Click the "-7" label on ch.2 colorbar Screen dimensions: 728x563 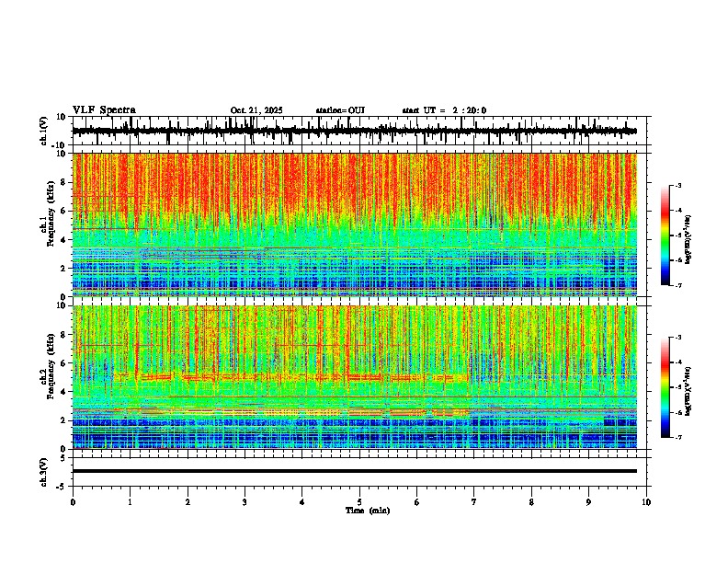[678, 437]
